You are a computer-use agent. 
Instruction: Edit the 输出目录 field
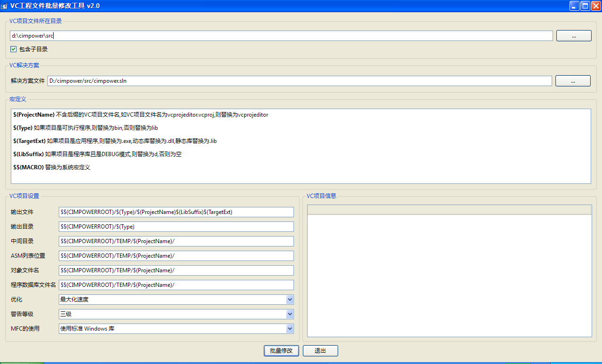176,227
